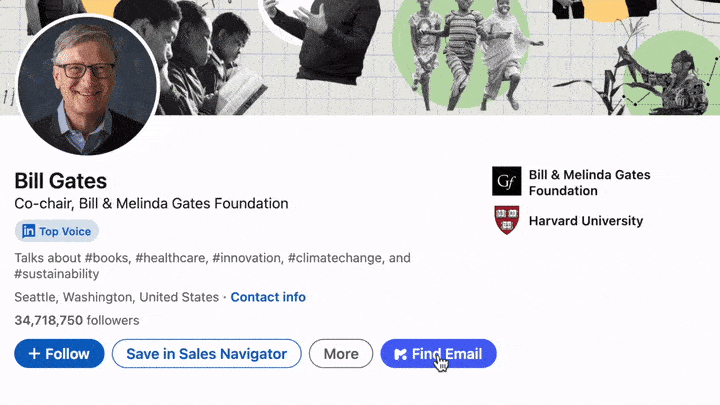
Task: Click the envelope icon on Find Email
Action: pyautogui.click(x=400, y=354)
